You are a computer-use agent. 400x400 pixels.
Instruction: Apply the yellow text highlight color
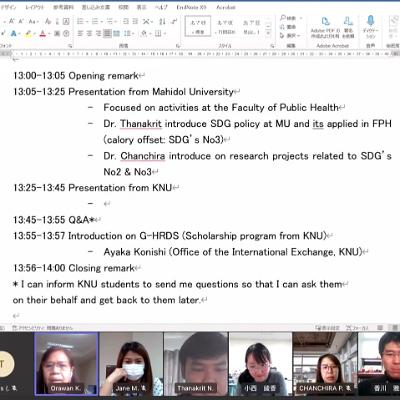(x=28, y=33)
